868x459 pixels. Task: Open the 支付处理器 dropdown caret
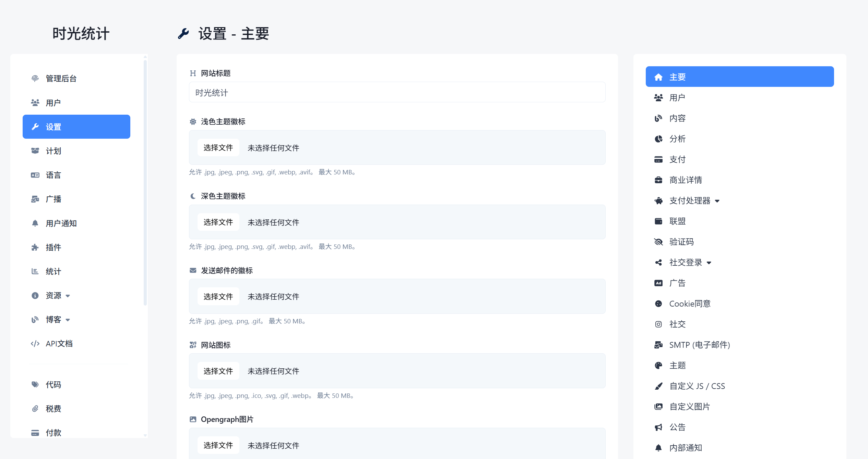(717, 201)
